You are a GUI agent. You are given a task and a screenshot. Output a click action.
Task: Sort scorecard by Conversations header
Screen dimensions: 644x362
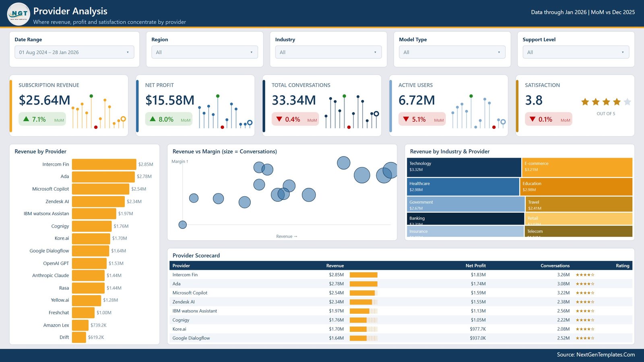point(555,265)
